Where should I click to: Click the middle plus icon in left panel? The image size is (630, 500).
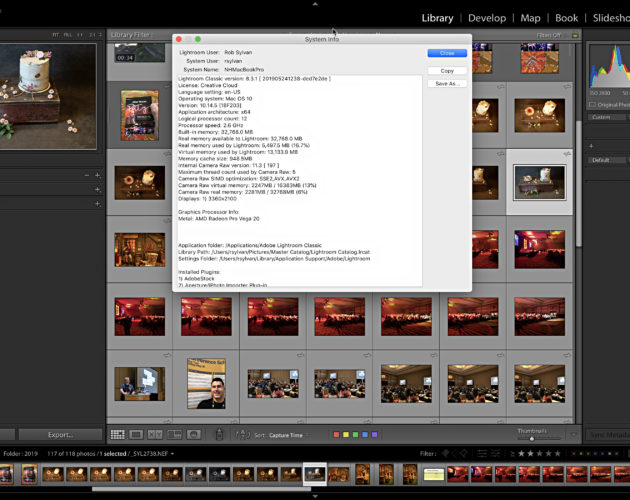point(97,189)
